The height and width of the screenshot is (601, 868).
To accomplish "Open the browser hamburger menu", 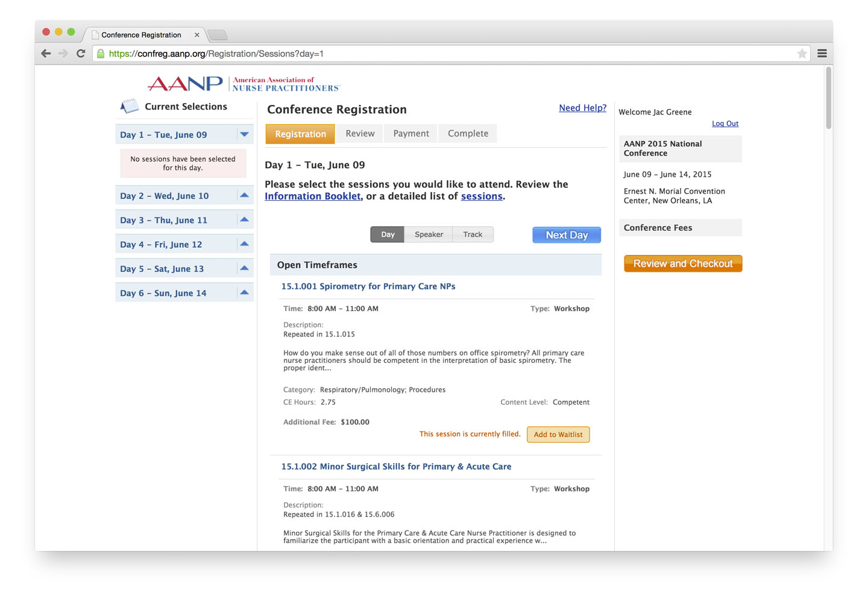I will click(822, 54).
